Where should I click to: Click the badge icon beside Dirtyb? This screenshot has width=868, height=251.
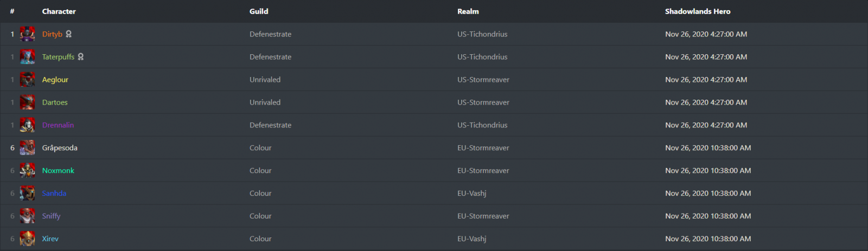(68, 34)
